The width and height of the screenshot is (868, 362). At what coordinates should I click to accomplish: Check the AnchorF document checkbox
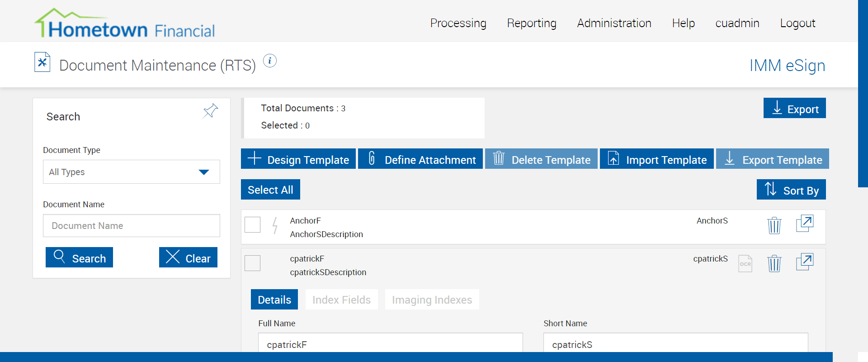(x=252, y=224)
